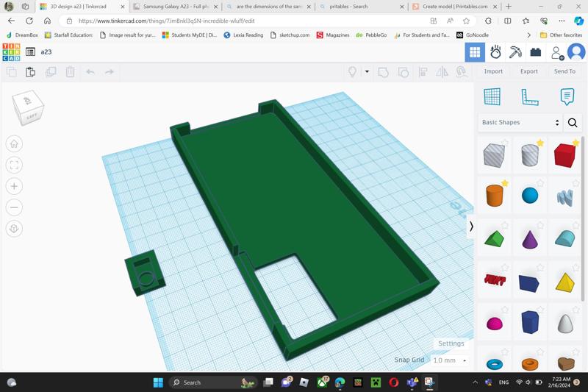The width and height of the screenshot is (588, 392).
Task: Click the view cube
Action: tap(29, 108)
